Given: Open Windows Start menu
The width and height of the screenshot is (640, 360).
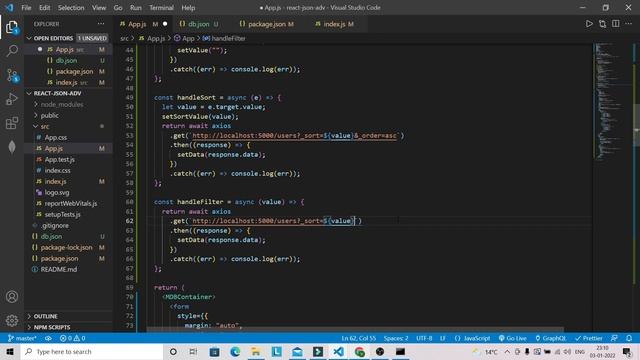Looking at the screenshot, I should [x=10, y=351].
